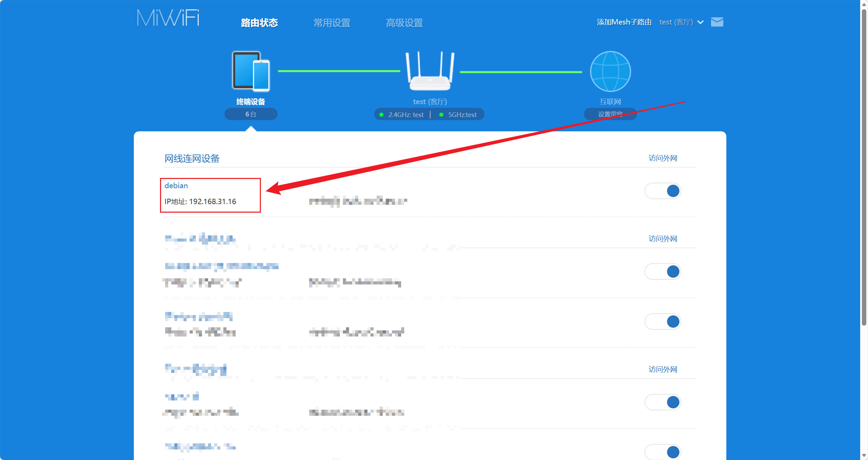Click 添加Mesh子路由 link
868x460 pixels.
(624, 22)
